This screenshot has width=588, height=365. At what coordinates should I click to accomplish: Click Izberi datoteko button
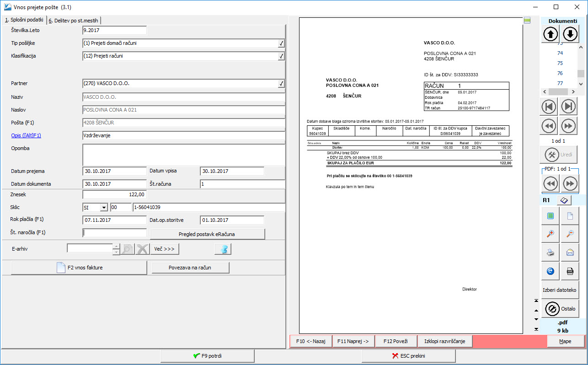(x=560, y=290)
